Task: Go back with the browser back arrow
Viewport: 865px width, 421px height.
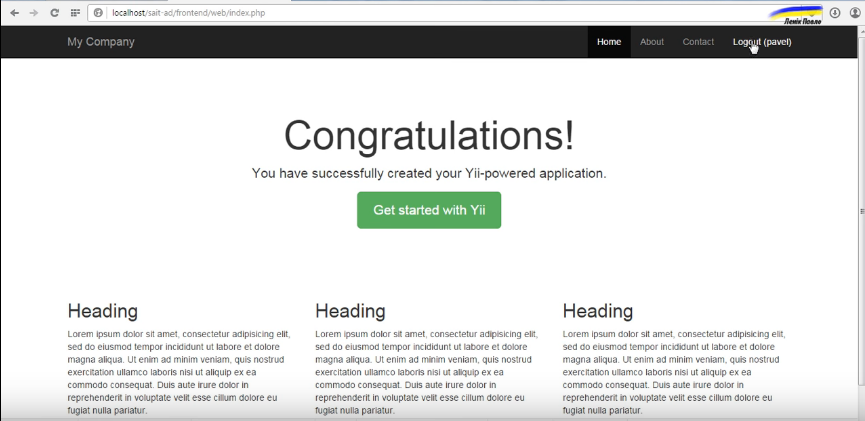Action: click(14, 13)
